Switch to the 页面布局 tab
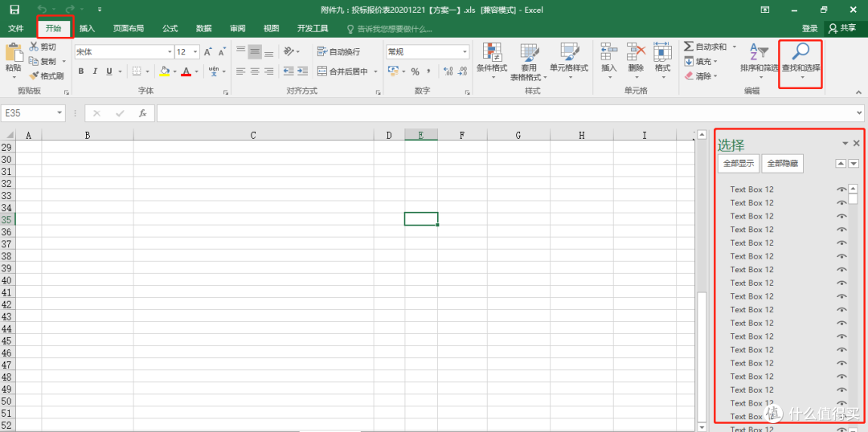Image resolution: width=868 pixels, height=432 pixels. pos(129,28)
